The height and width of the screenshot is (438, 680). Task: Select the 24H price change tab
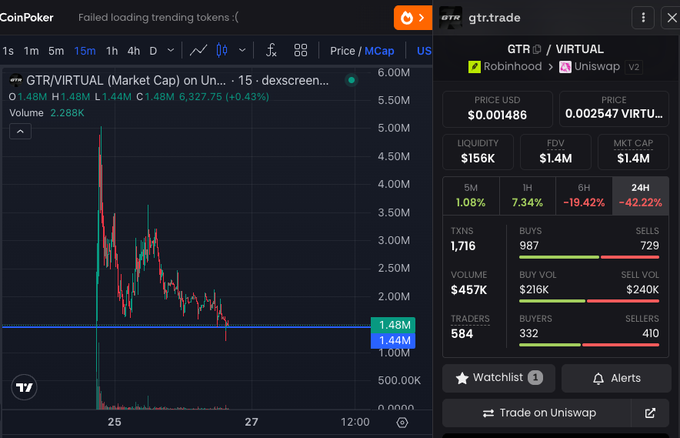(x=641, y=196)
